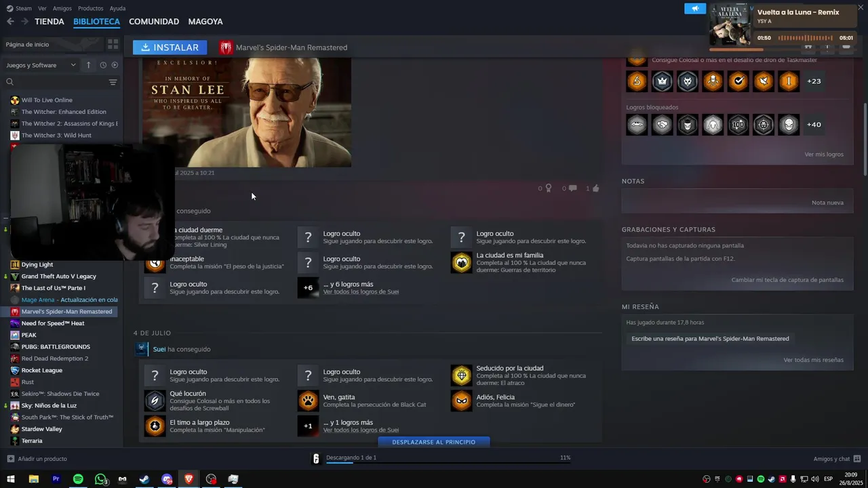Click the checkmark achievement badge

pyautogui.click(x=738, y=81)
